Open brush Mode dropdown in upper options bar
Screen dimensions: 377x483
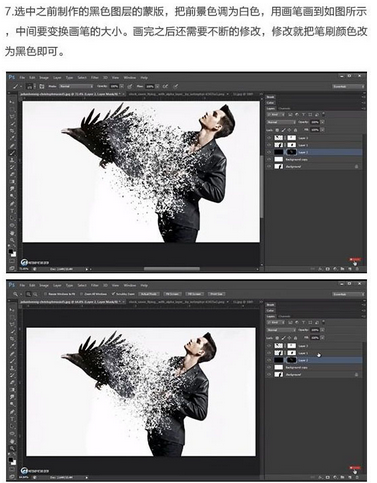76,86
